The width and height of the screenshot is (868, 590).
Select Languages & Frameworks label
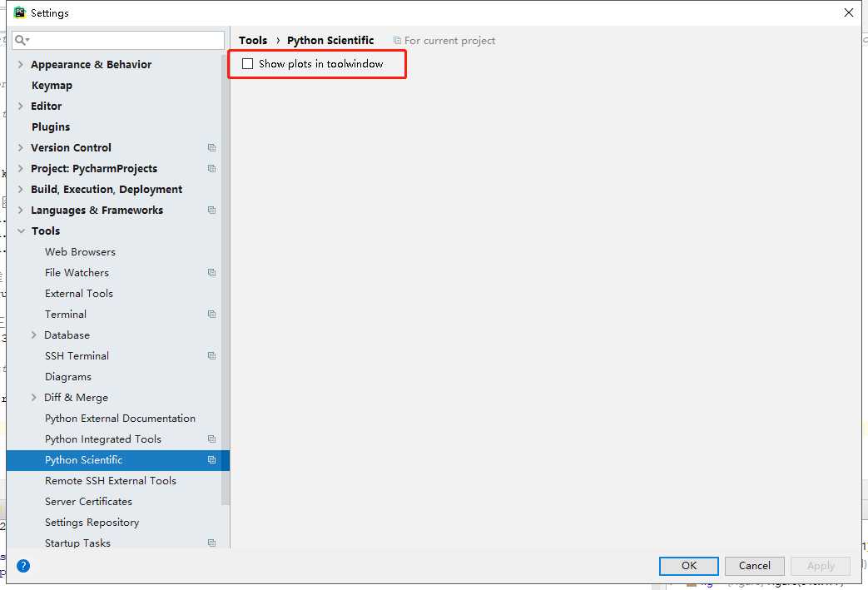tap(97, 211)
